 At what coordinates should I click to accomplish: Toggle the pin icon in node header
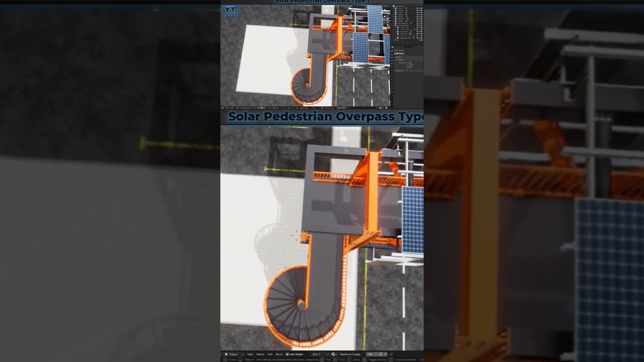point(391,354)
